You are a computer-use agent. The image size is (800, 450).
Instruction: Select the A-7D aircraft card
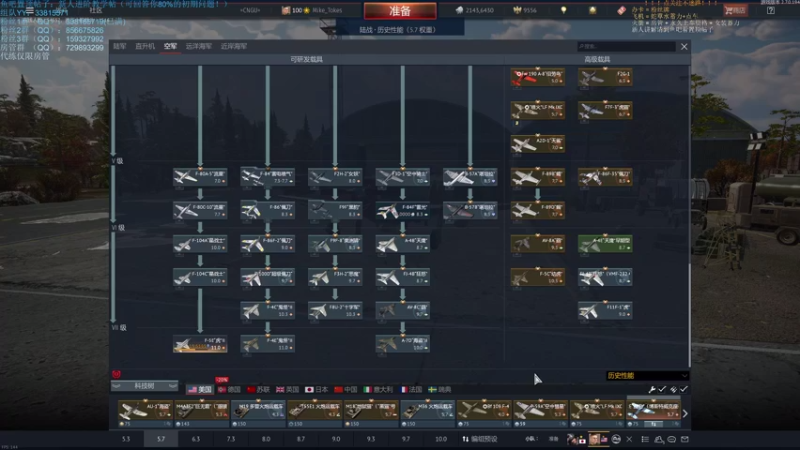(x=403, y=344)
